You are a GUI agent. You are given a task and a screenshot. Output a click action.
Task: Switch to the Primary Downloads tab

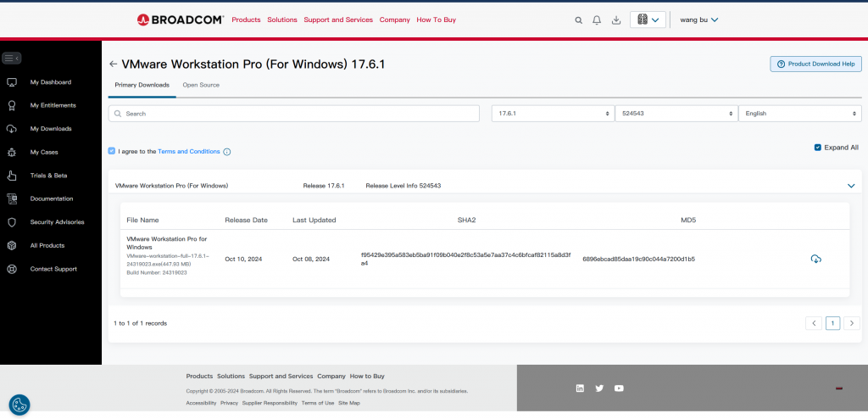142,86
